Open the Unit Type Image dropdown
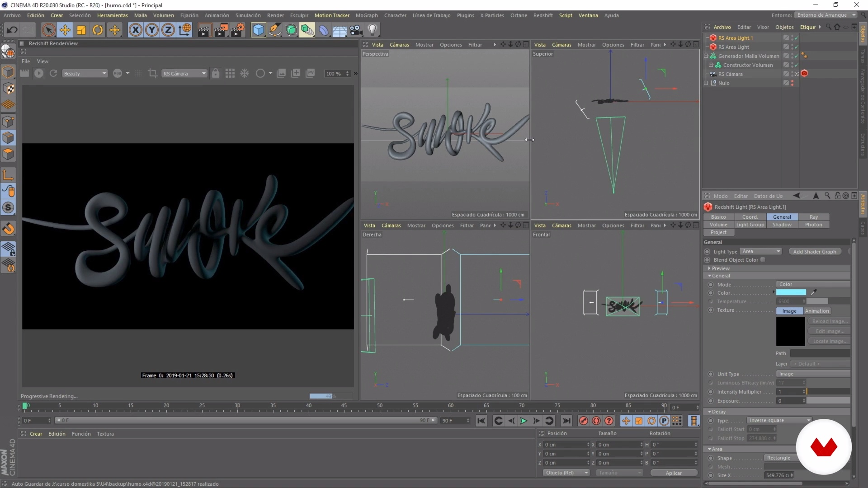Screen dimensions: 868x488 point(813,374)
